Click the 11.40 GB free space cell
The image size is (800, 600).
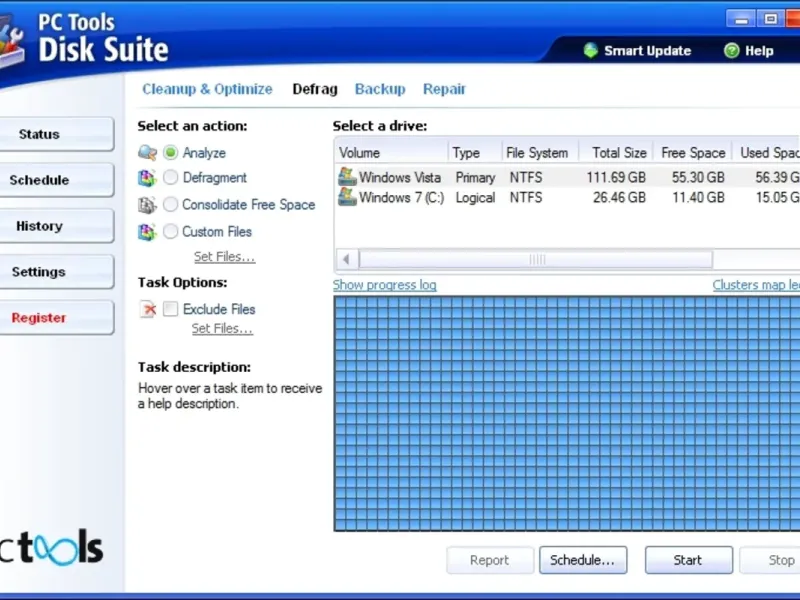(x=698, y=197)
